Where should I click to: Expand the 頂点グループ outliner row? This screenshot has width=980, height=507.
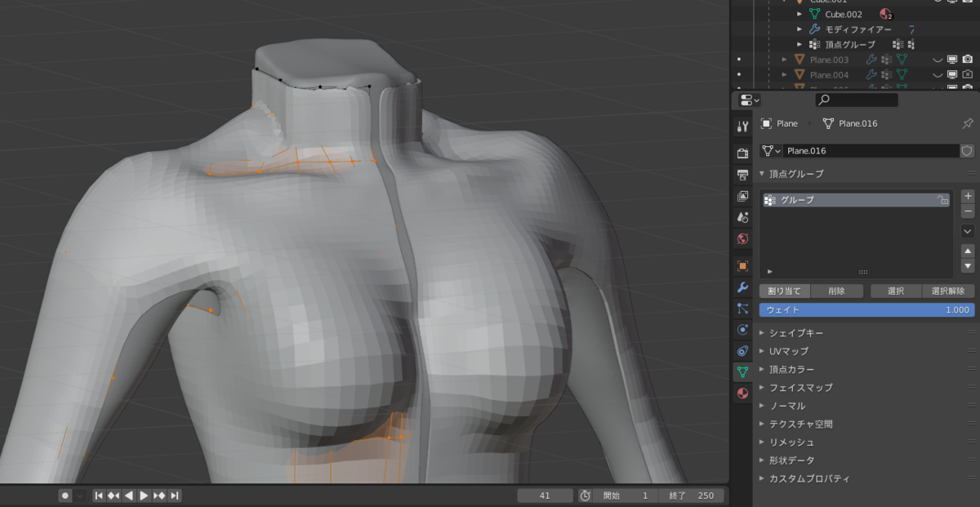coord(800,44)
